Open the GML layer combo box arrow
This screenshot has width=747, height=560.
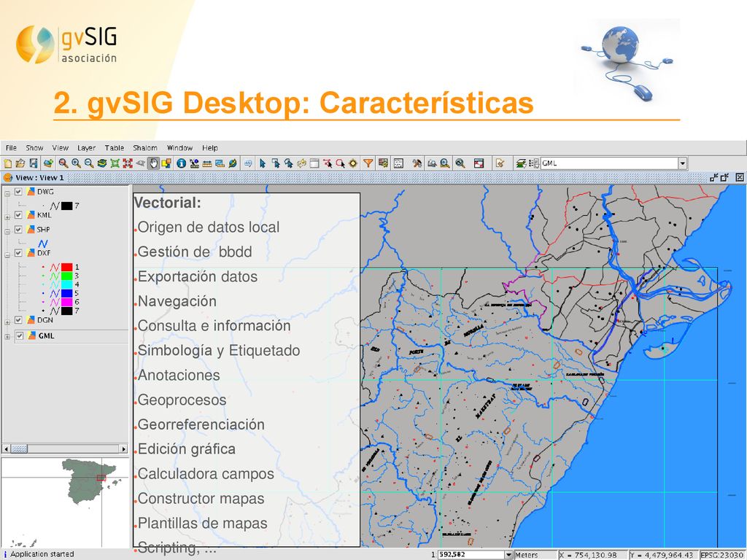(x=683, y=163)
